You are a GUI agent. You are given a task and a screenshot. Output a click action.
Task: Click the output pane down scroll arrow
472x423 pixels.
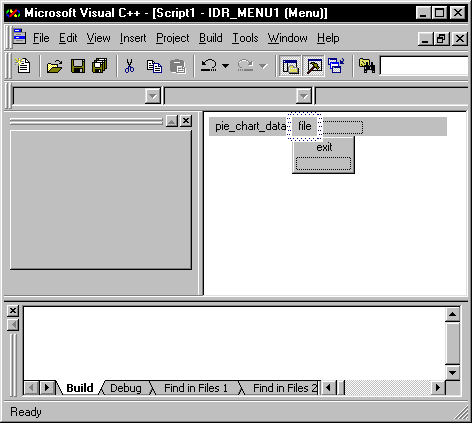point(452,372)
